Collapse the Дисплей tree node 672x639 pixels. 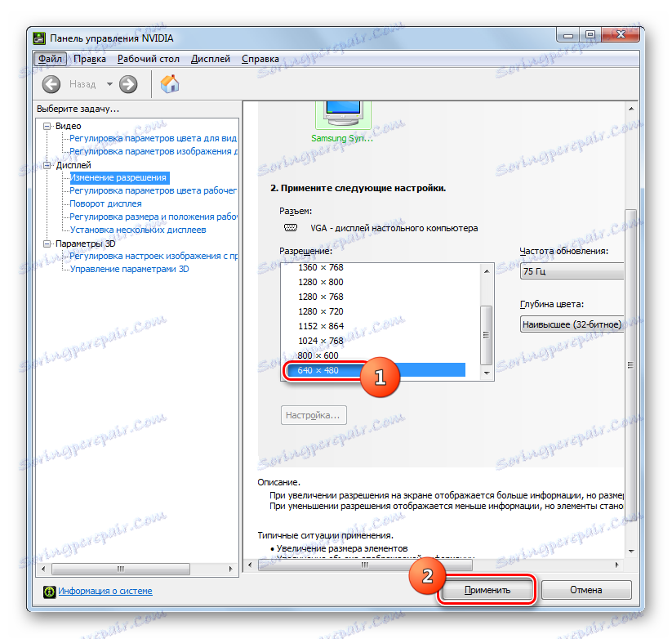click(x=47, y=165)
